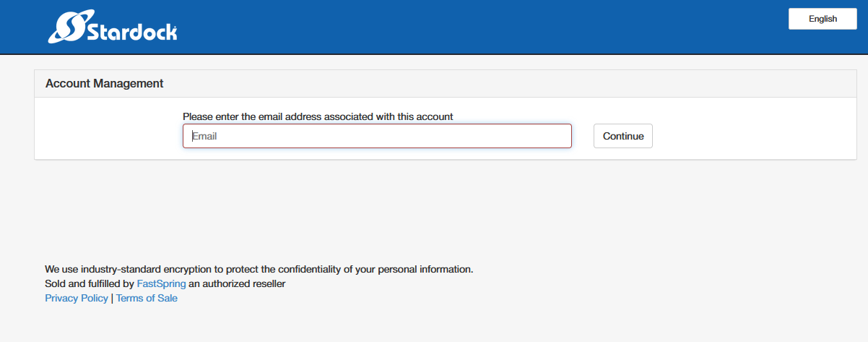This screenshot has width=868, height=342.
Task: Click blank panel area left of Email
Action: [108, 136]
